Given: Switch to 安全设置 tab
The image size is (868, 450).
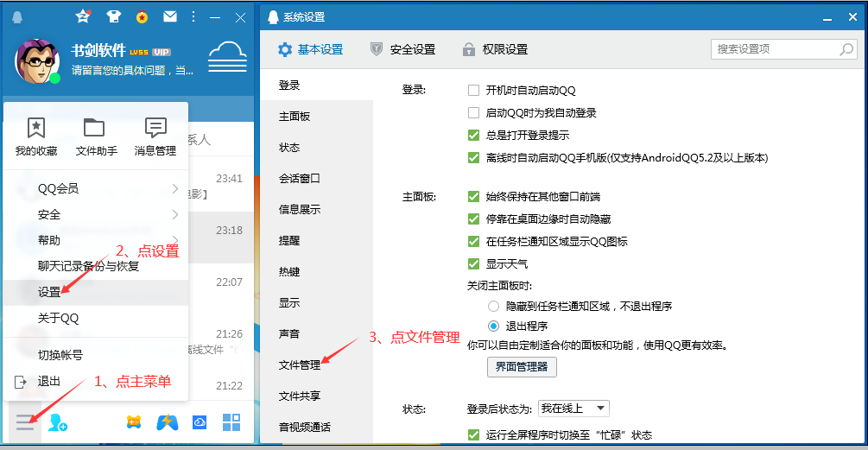Looking at the screenshot, I should (402, 49).
